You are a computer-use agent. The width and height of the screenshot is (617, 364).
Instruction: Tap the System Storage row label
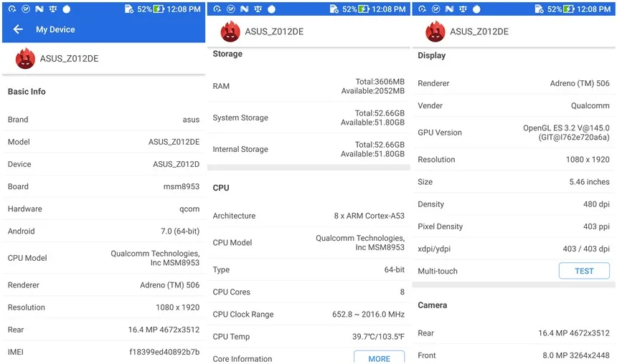click(240, 118)
